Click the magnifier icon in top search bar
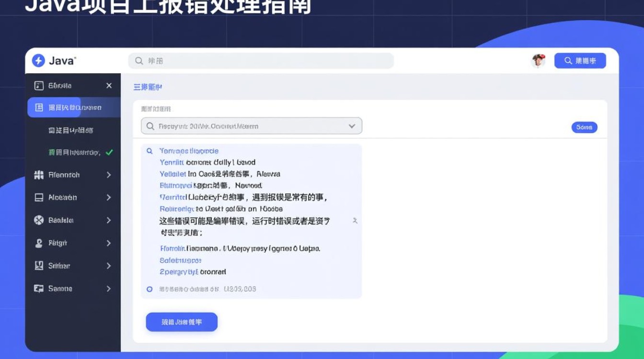 pyautogui.click(x=139, y=61)
